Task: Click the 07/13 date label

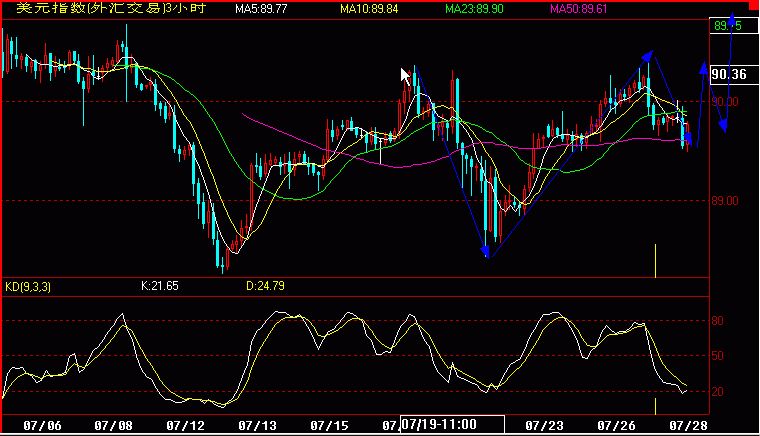Action: click(x=257, y=426)
